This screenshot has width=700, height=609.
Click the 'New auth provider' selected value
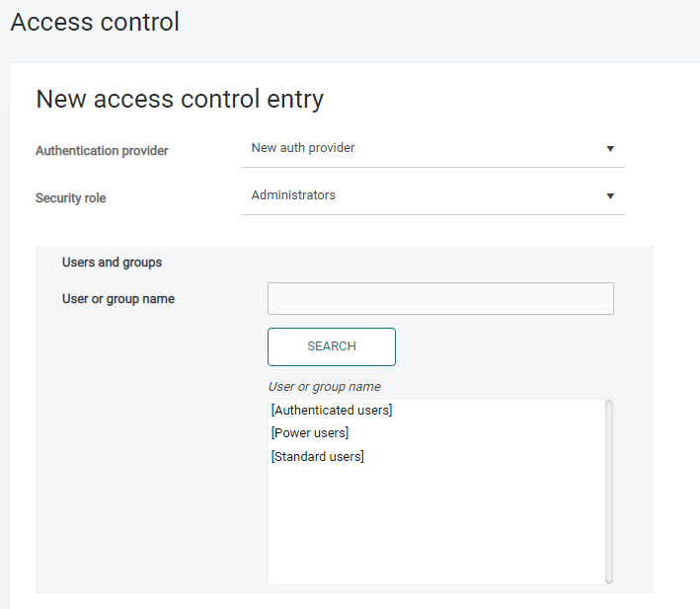(x=303, y=148)
